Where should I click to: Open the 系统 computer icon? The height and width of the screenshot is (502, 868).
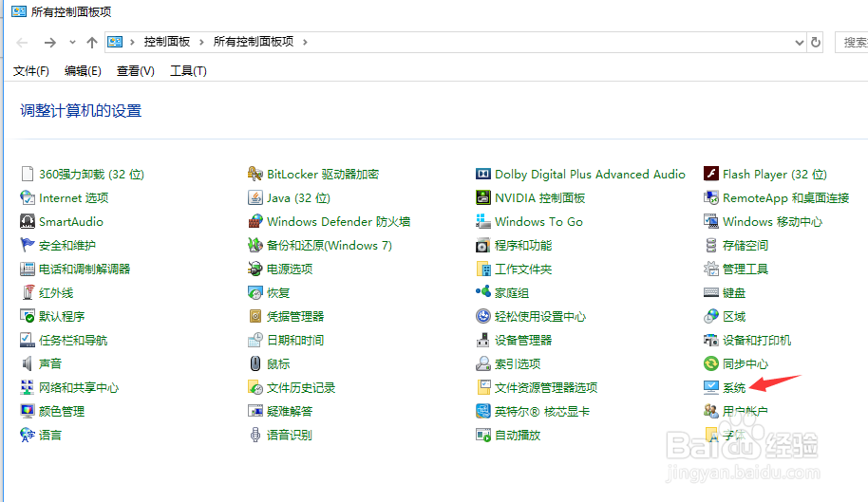click(x=711, y=387)
